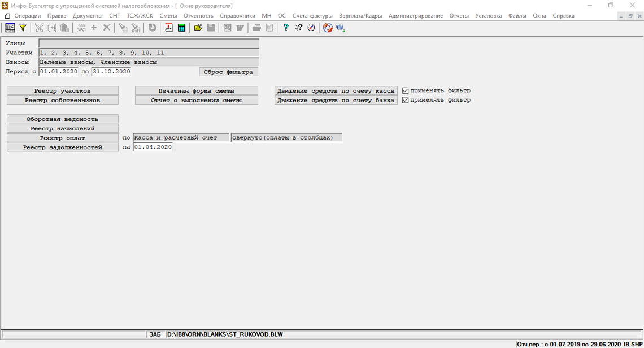Click the file path 'D:\IB8\ORN\BLANKS\ST_RUKOVOD.BLW' in status bar
The height and width of the screenshot is (348, 644).
[x=225, y=334]
